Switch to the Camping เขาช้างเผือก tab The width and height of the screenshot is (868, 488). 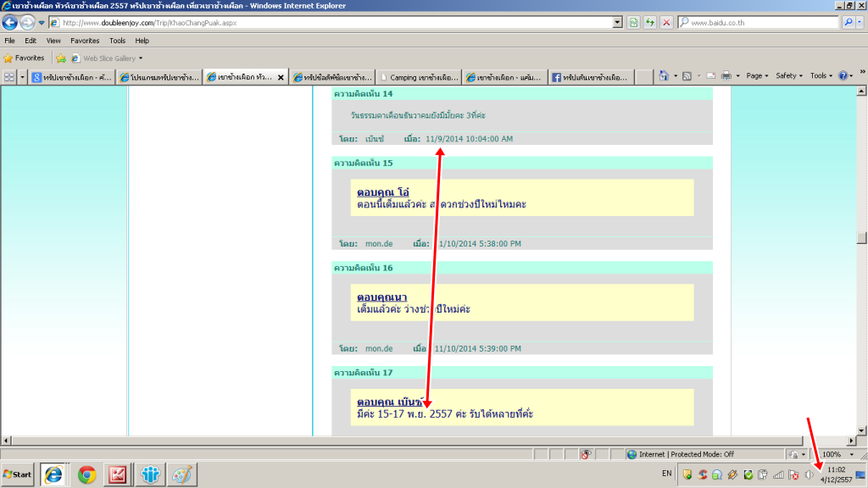click(x=419, y=77)
